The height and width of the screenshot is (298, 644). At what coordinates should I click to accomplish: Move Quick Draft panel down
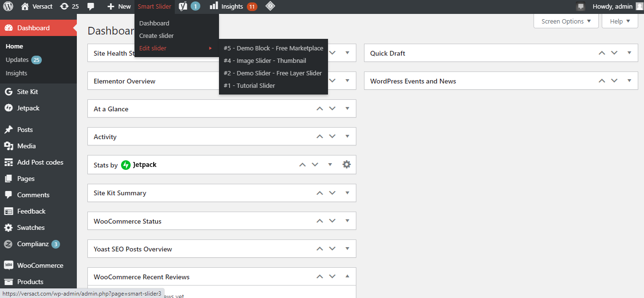tap(614, 53)
